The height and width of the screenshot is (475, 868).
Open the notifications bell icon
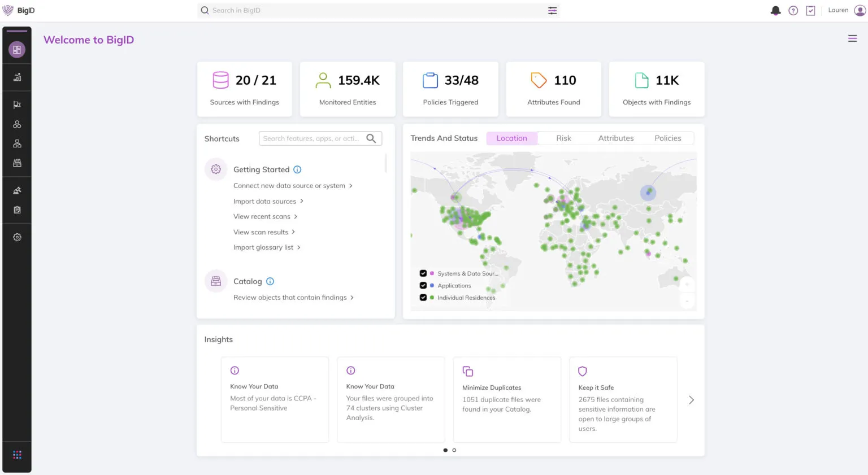pos(775,11)
